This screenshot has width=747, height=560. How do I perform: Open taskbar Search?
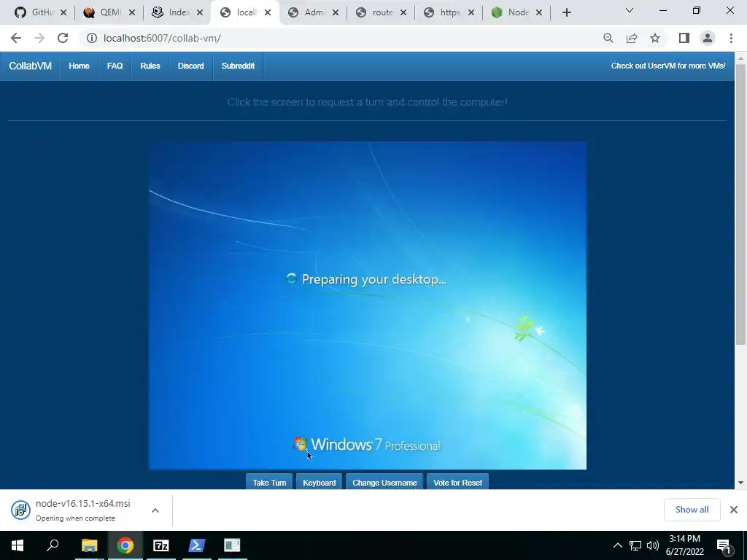coord(53,545)
